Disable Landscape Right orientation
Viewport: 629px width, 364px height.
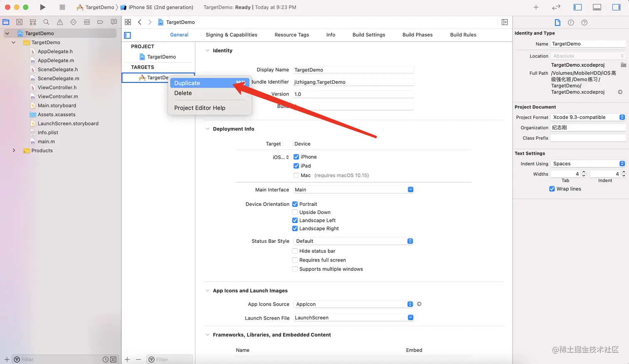[x=295, y=228]
